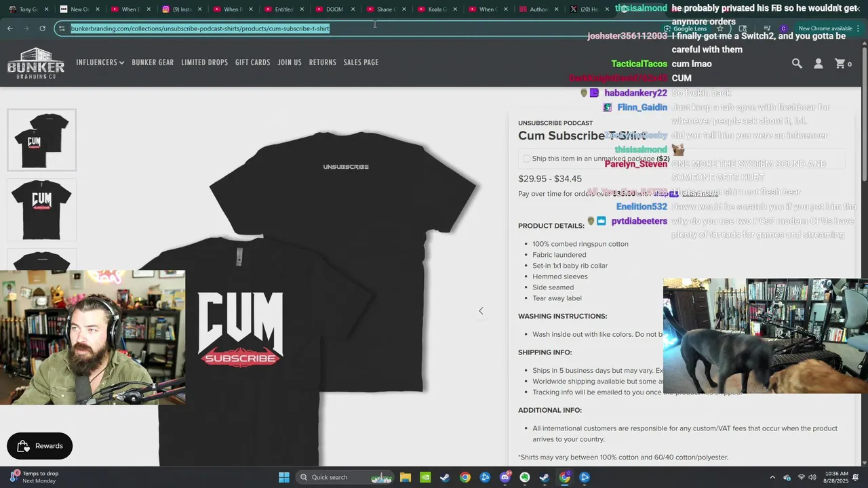The height and width of the screenshot is (488, 868).
Task: Expand the Influencers dropdown menu
Action: click(100, 62)
